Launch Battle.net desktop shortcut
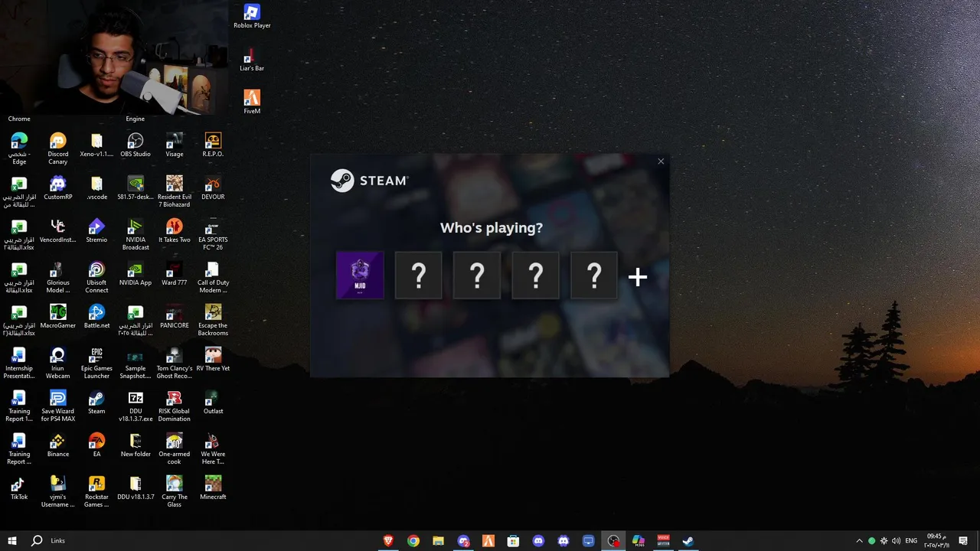This screenshot has height=551, width=980. click(96, 317)
